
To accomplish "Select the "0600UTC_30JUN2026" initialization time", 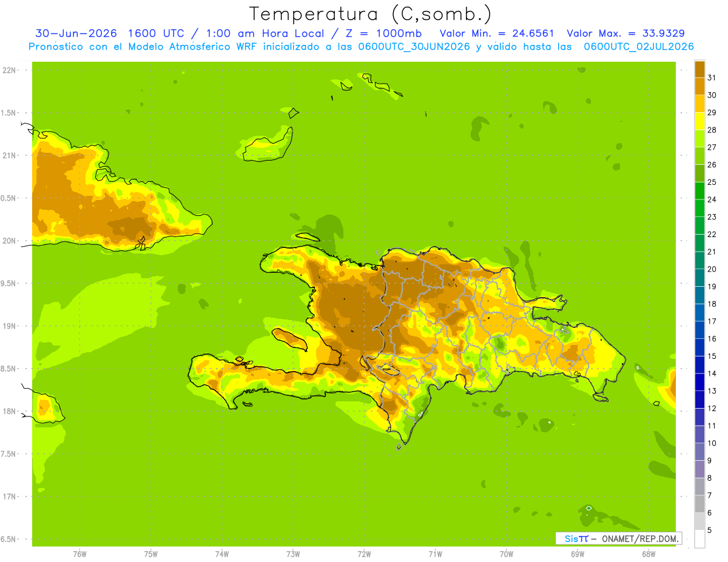I will pyautogui.click(x=414, y=47).
